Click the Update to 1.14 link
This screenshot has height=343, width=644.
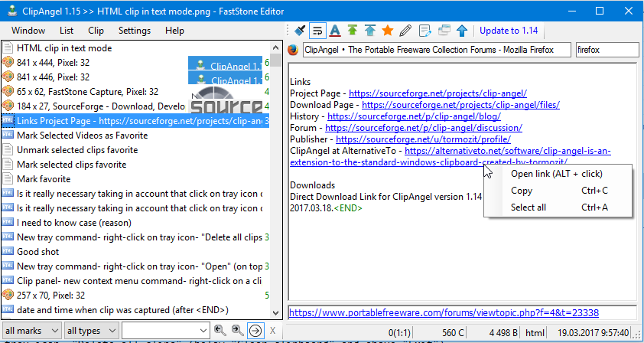[509, 31]
